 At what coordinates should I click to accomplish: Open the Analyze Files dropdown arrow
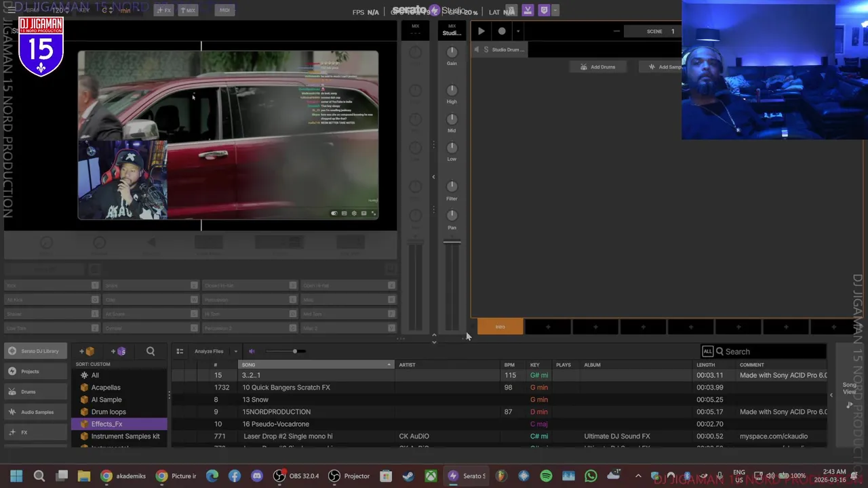(x=235, y=351)
